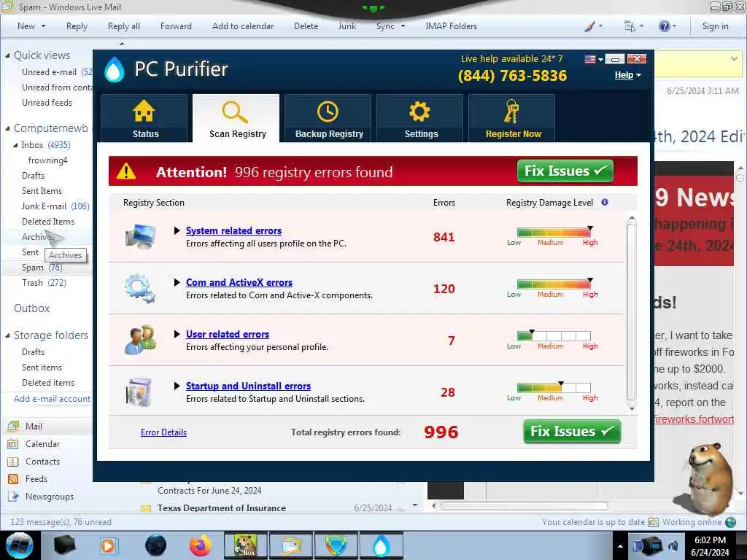Click the paintbrush colorizer icon in Live Mail

click(x=592, y=26)
